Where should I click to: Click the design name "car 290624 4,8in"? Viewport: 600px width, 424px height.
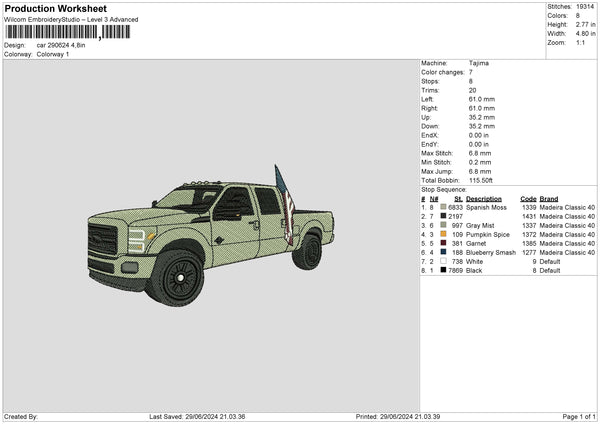[61, 45]
